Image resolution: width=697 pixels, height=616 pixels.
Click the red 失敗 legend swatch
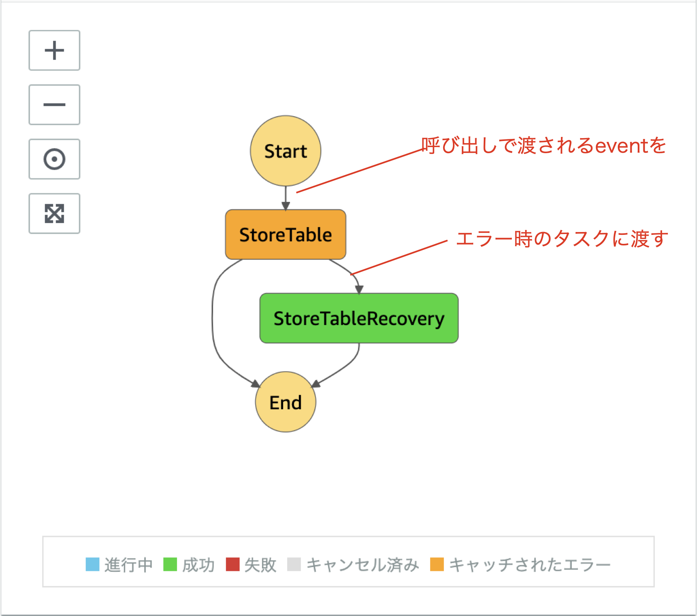(233, 564)
